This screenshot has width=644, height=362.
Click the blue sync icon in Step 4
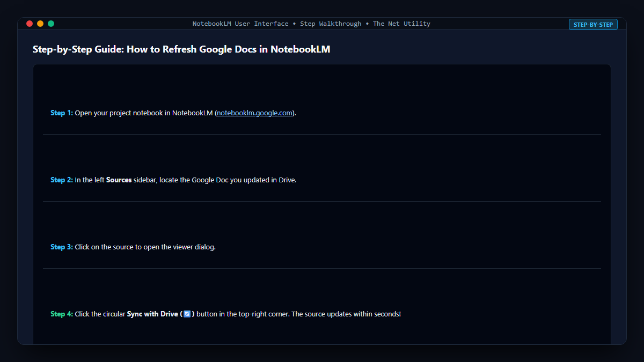coord(187,314)
